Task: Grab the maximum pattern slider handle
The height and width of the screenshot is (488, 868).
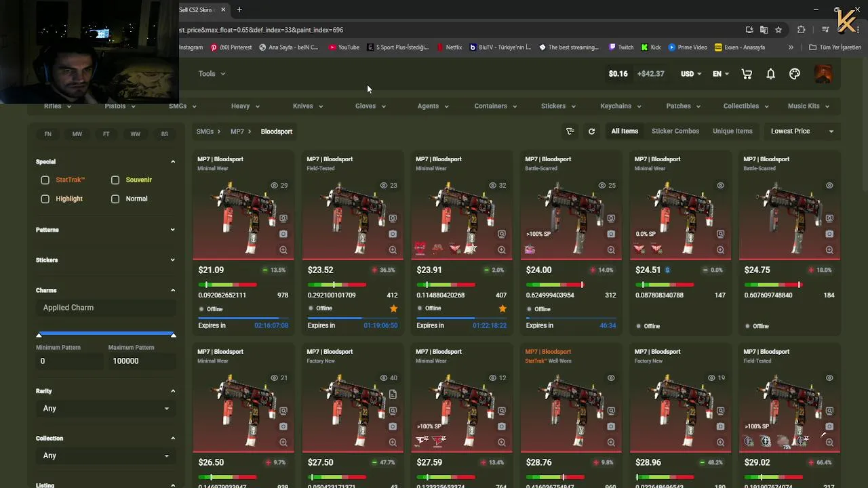Action: pyautogui.click(x=174, y=335)
